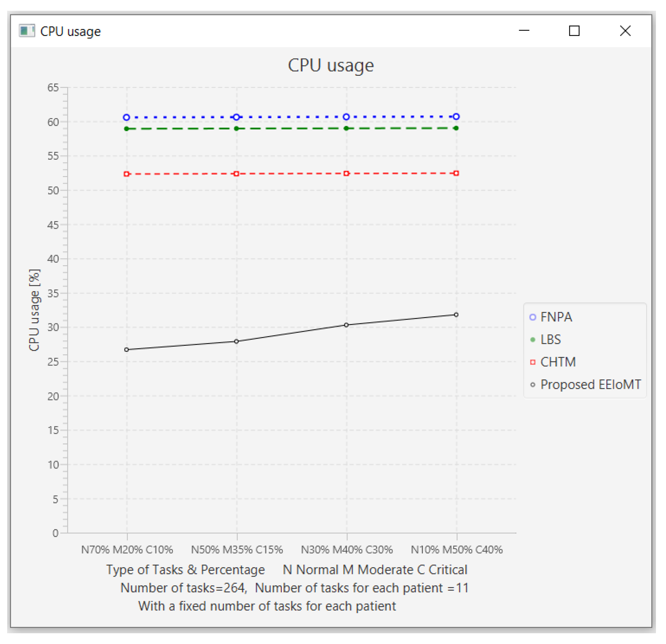666x644 pixels.
Task: Click the y-axis tick label 65
Action: click(x=53, y=88)
